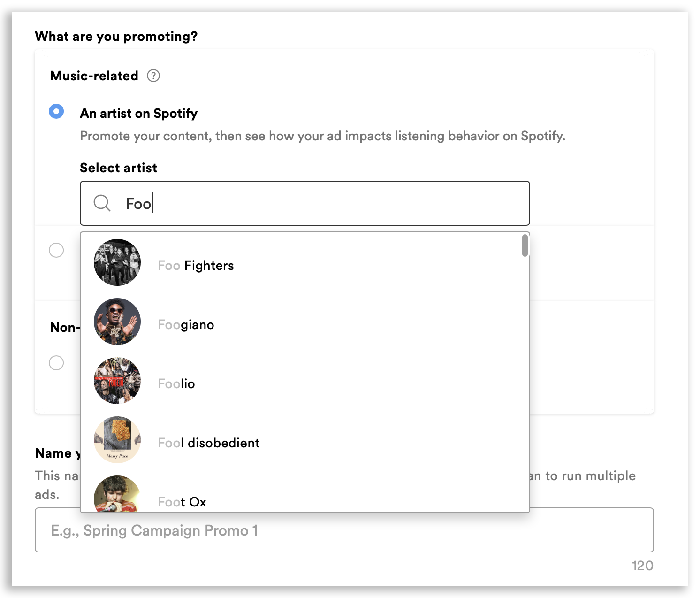
Task: Click the Foogiano artist photo
Action: tap(117, 322)
